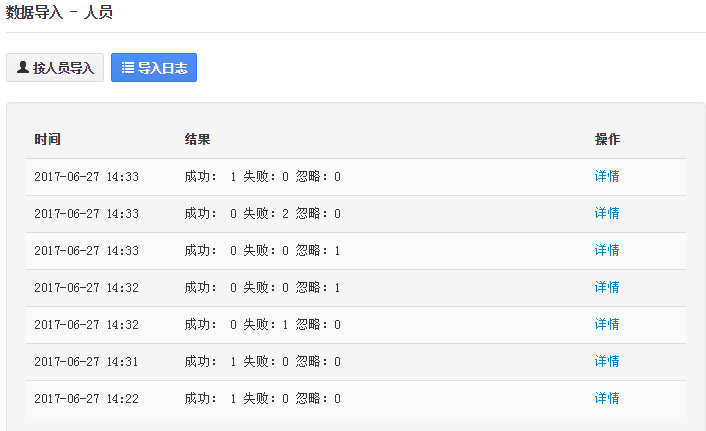Click the result text in the 14:31 row

pos(262,362)
